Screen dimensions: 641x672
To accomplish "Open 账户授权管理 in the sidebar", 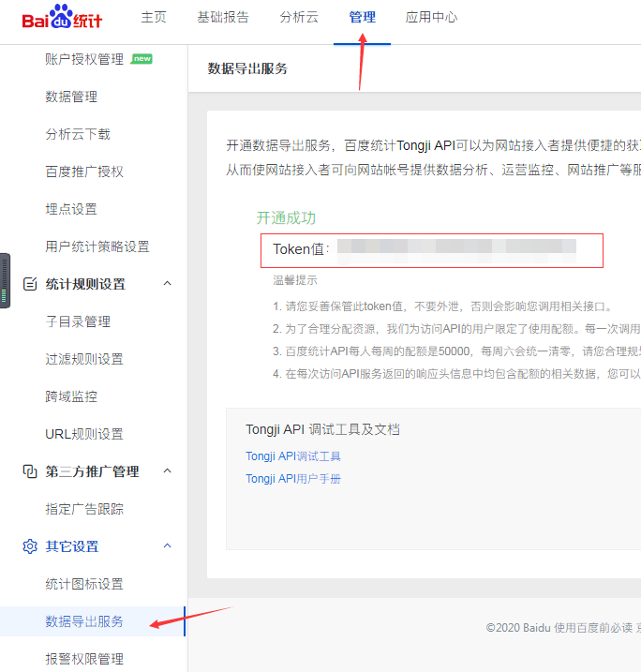I will [x=84, y=59].
